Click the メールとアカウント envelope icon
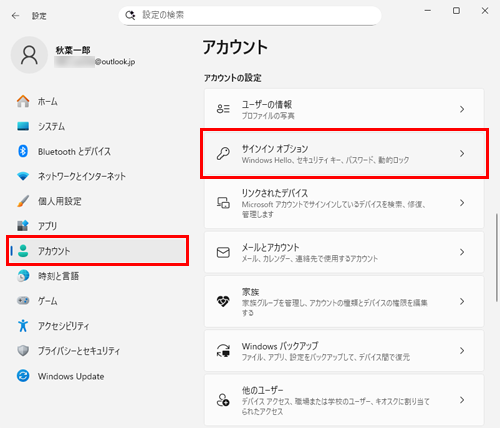The height and width of the screenshot is (428, 500). coord(223,252)
